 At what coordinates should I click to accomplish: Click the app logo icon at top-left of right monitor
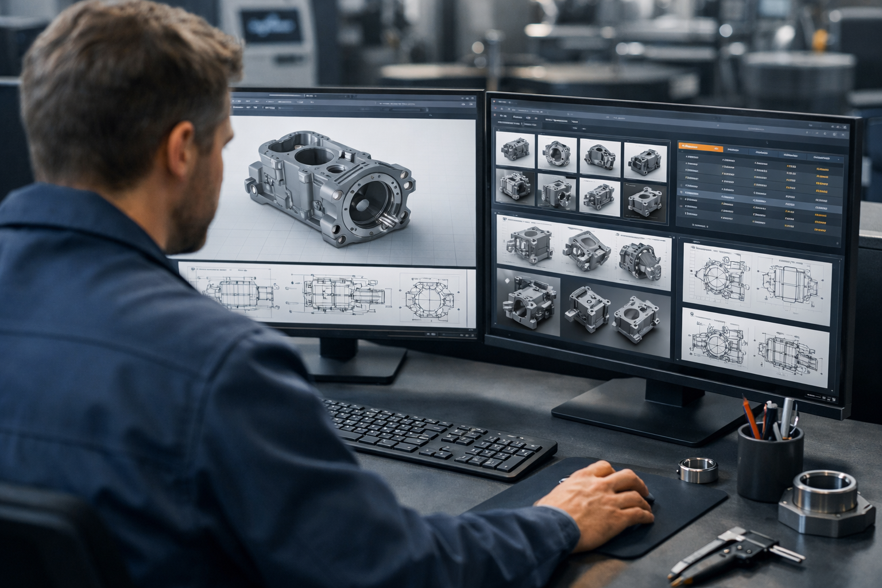[495, 102]
